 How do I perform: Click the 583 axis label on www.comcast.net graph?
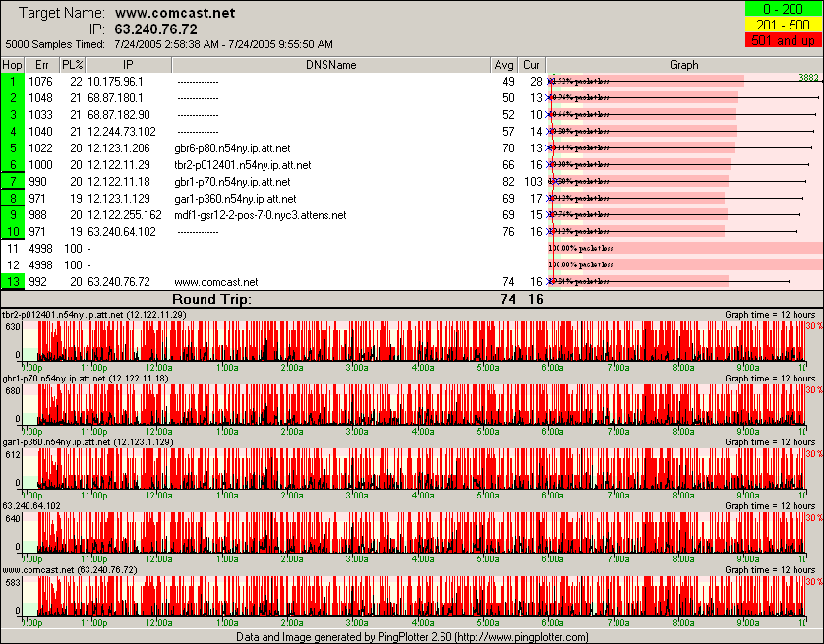tap(13, 583)
